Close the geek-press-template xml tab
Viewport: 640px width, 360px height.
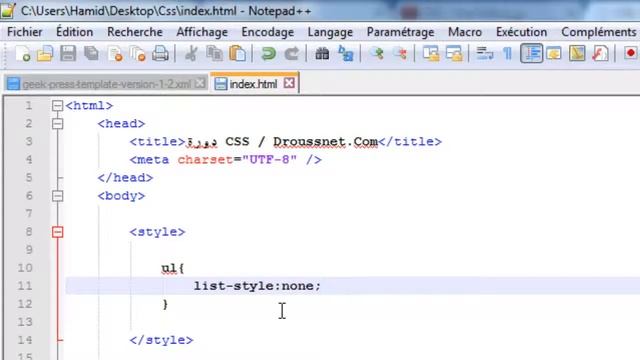200,83
